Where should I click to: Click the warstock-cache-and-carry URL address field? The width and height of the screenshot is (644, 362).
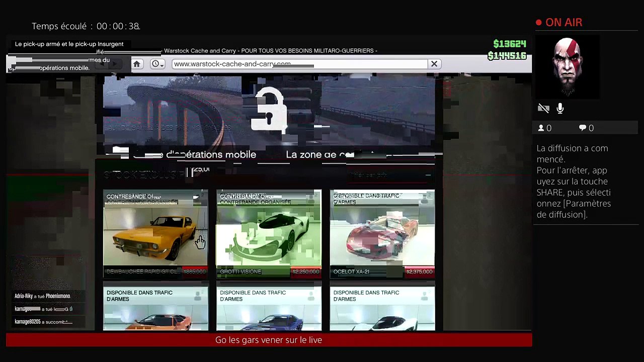[x=300, y=64]
